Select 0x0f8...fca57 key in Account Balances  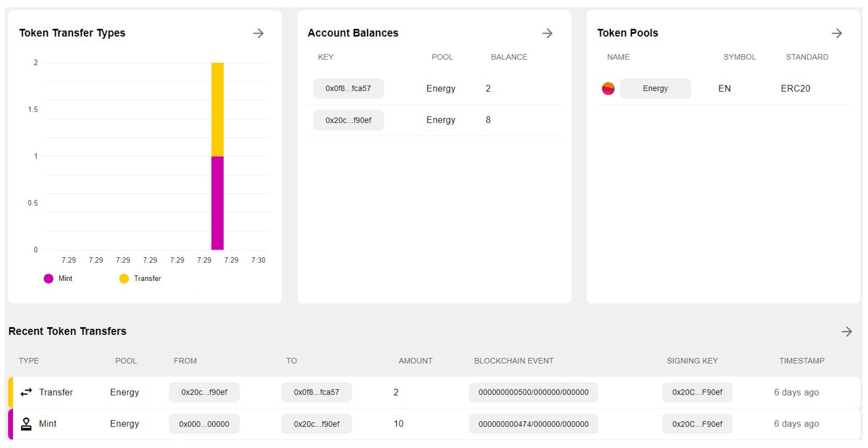pyautogui.click(x=348, y=88)
